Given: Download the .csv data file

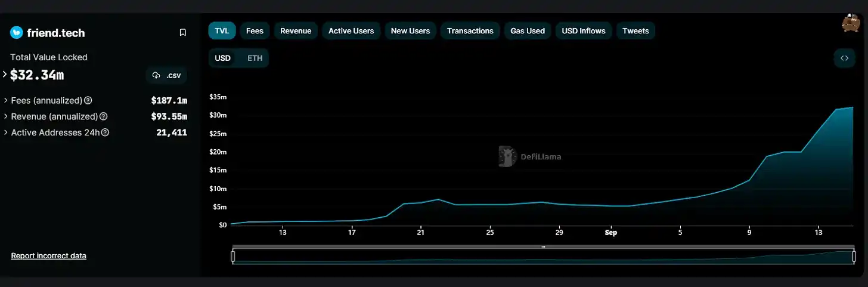Looking at the screenshot, I should pyautogui.click(x=166, y=75).
